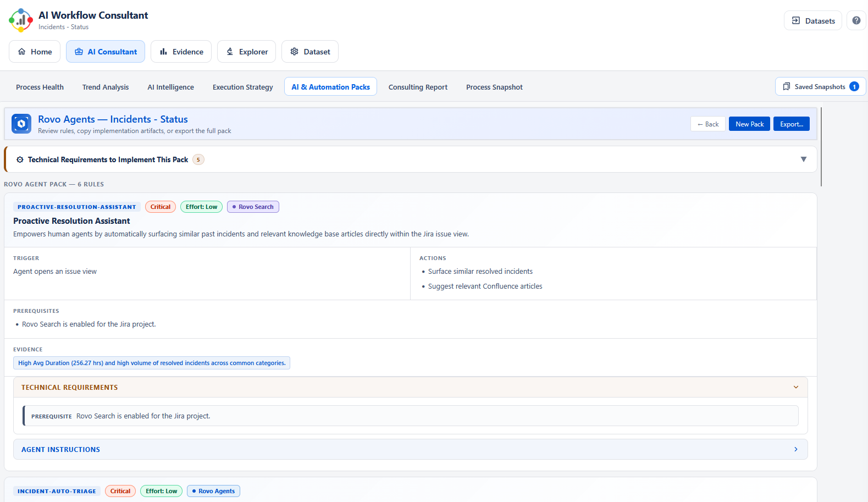
Task: Create a New Pack
Action: tap(749, 124)
